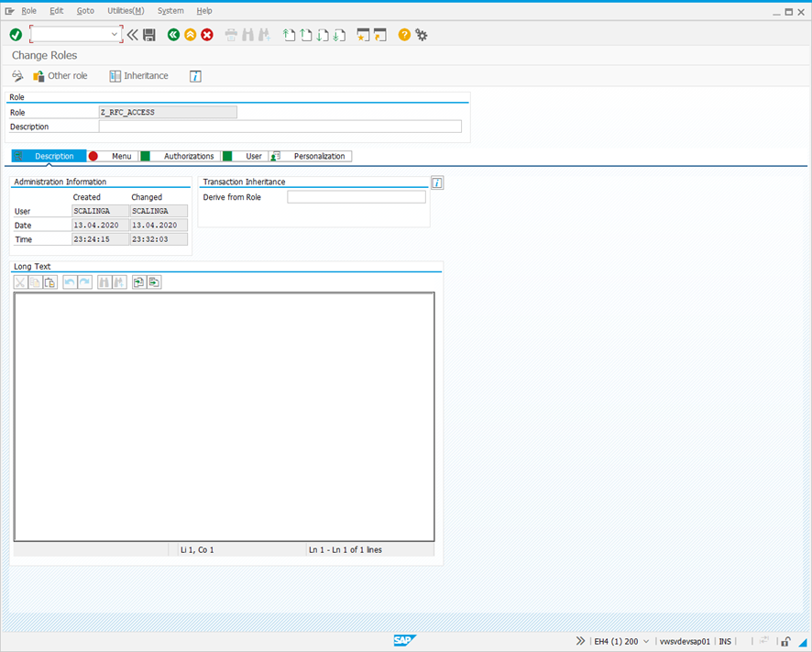Switch to the Authorizations tab
812x652 pixels.
[x=188, y=157]
